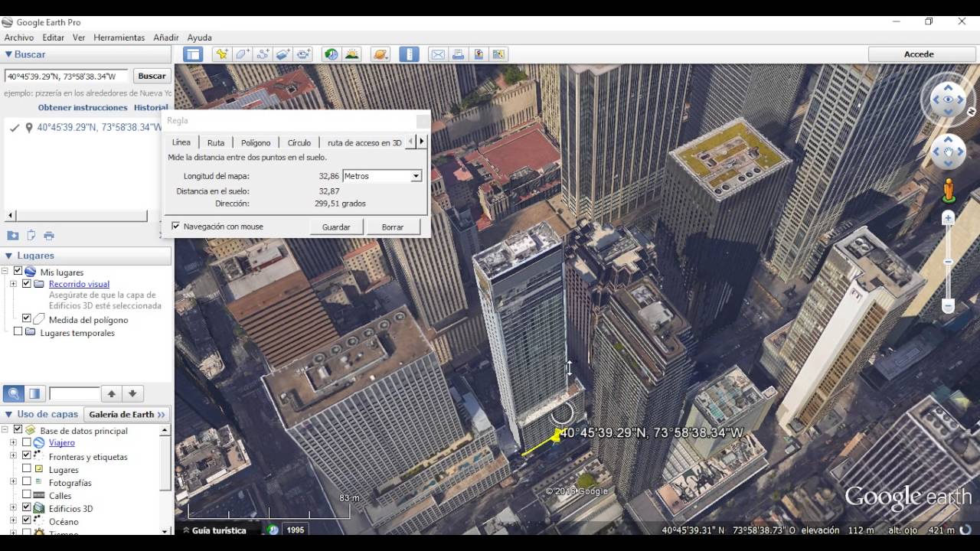Click the print icon in the top toolbar
The image size is (980, 551).
pos(458,54)
